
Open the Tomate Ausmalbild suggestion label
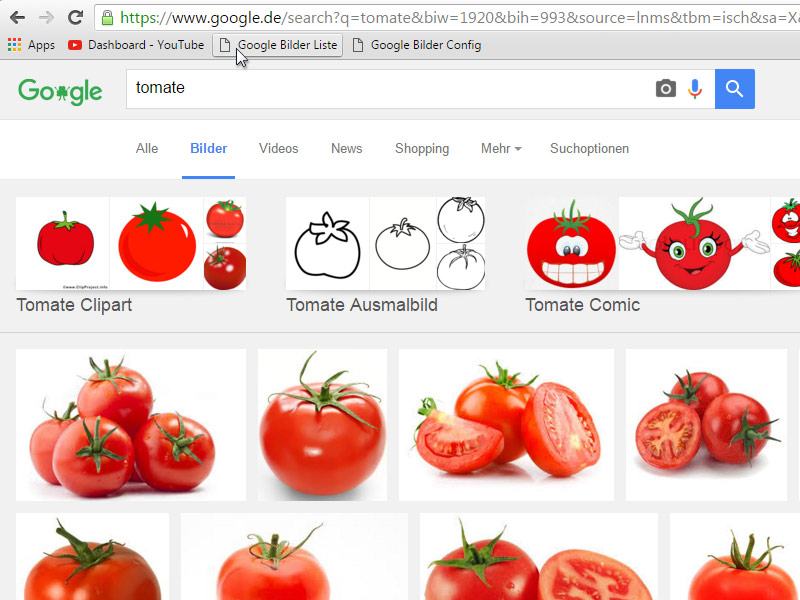[362, 305]
